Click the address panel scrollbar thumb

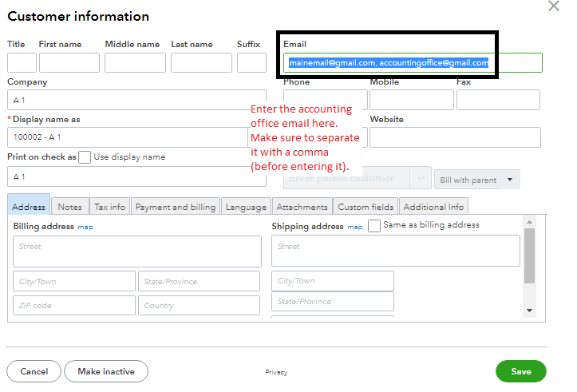(530, 255)
